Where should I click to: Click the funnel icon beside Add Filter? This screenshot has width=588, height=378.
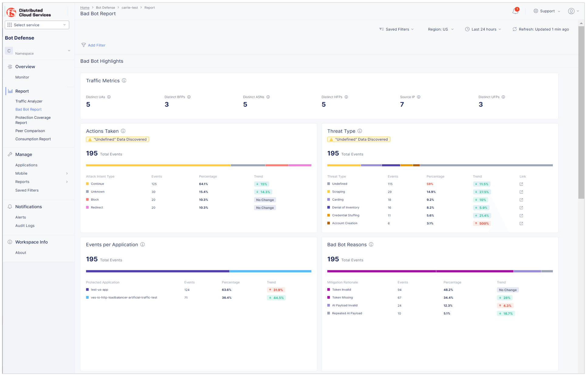point(83,45)
